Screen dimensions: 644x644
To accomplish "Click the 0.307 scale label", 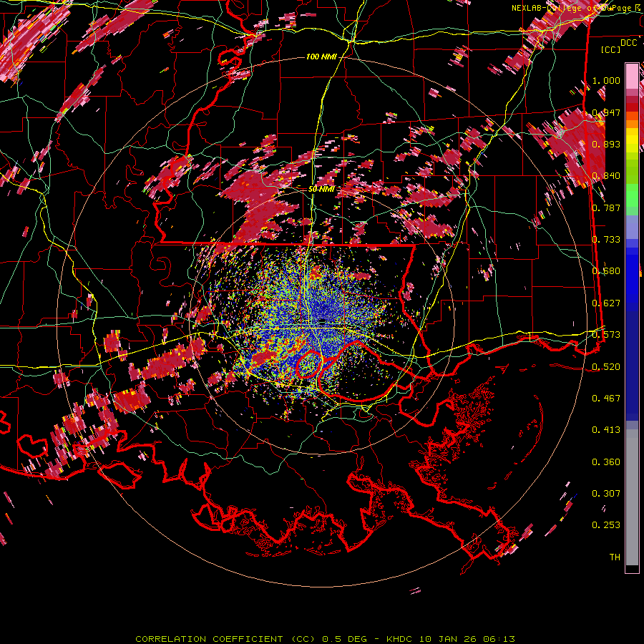I will tap(606, 494).
